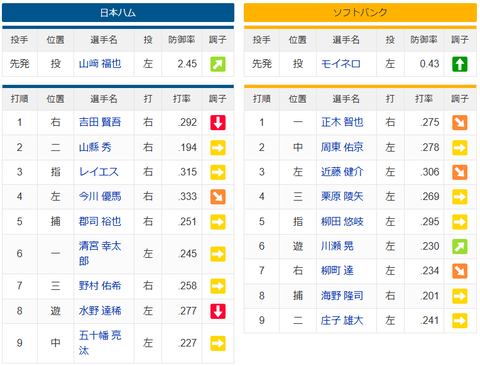
Task: Click yellow arrow icon in レイエス row
Action: point(218,172)
